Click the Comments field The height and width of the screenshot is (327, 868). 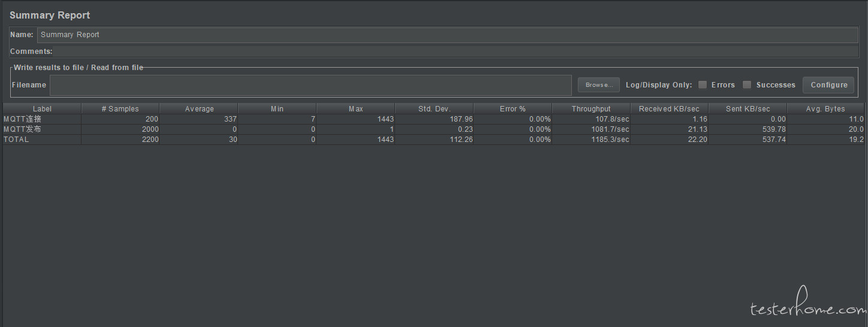coord(456,52)
